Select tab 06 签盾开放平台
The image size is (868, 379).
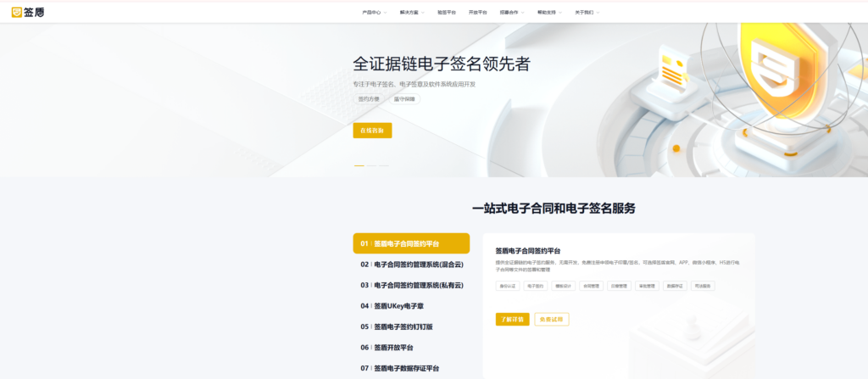[411, 348]
